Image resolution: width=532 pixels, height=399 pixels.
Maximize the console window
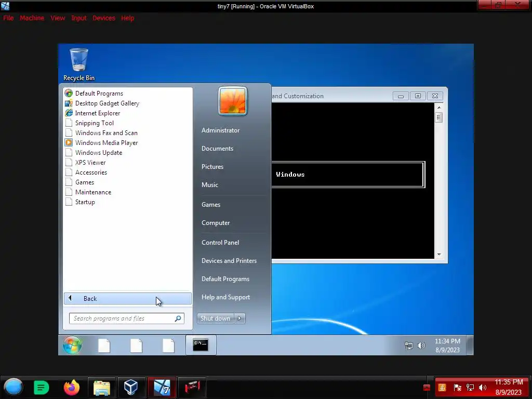tap(418, 96)
